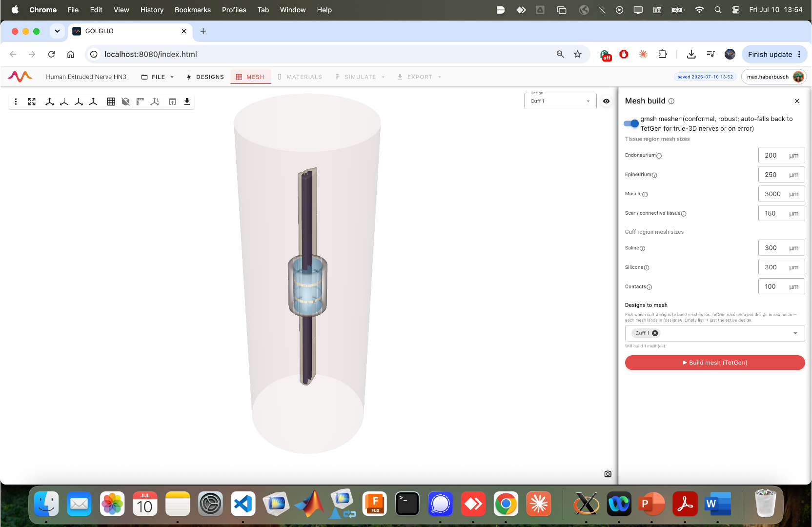This screenshot has height=527, width=812.
Task: Bookmark this page with the star icon
Action: click(578, 54)
